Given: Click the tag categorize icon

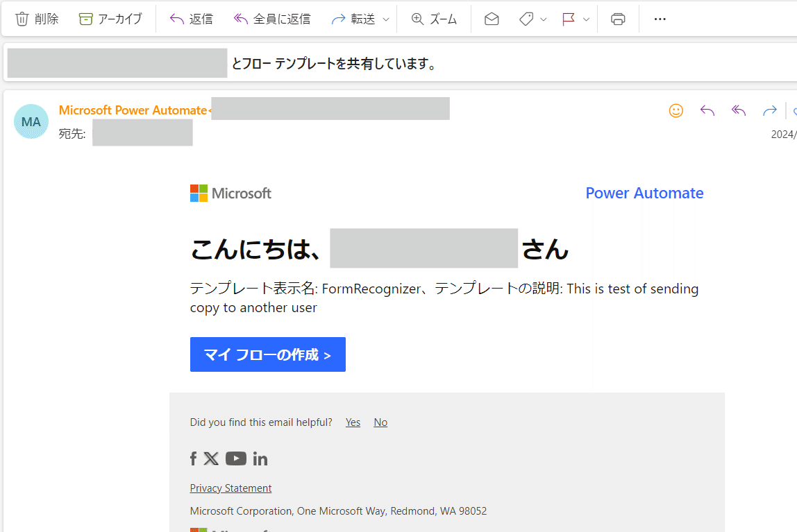Looking at the screenshot, I should click(526, 19).
